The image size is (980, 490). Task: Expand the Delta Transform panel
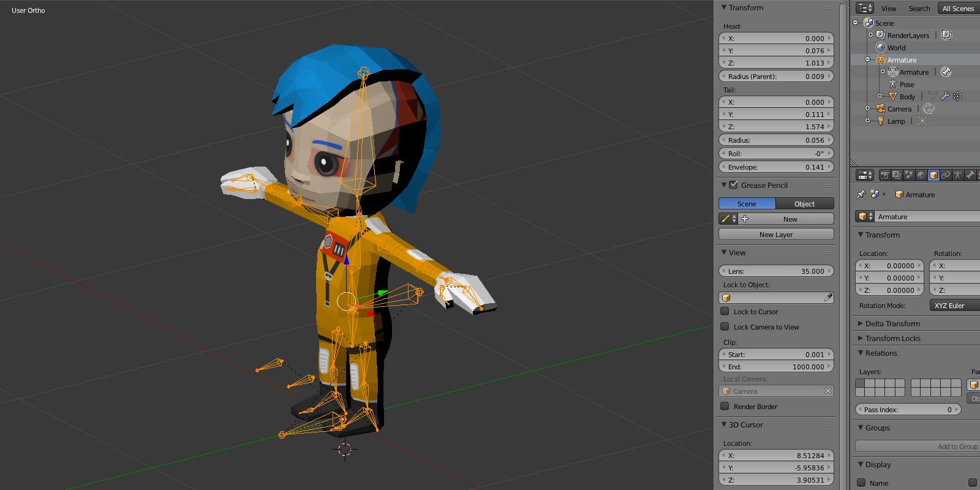[x=861, y=323]
